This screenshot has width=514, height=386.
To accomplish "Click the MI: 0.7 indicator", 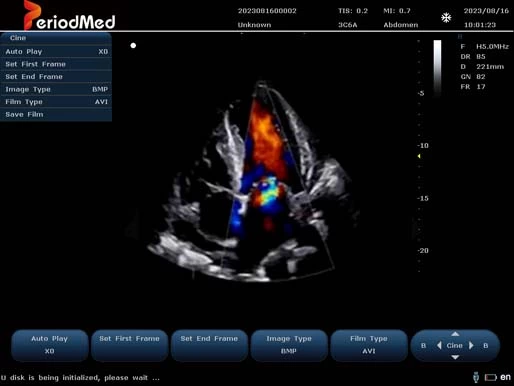I will pyautogui.click(x=397, y=11).
